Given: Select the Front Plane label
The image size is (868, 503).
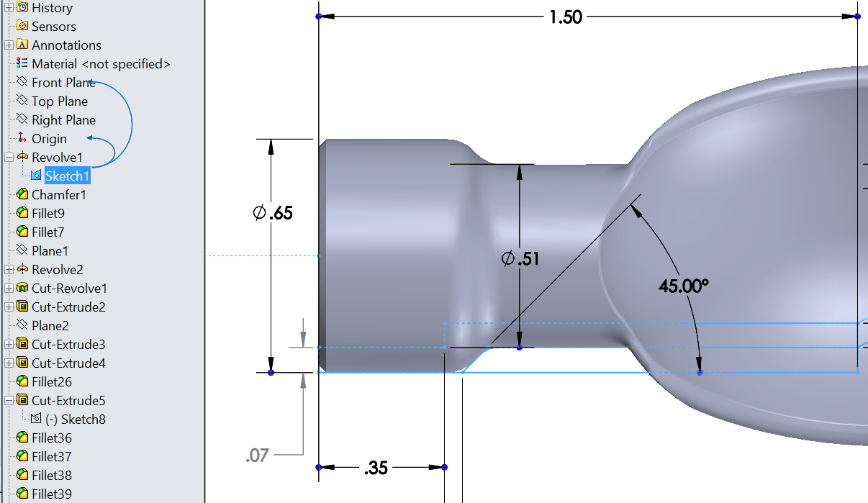Looking at the screenshot, I should click(x=63, y=83).
